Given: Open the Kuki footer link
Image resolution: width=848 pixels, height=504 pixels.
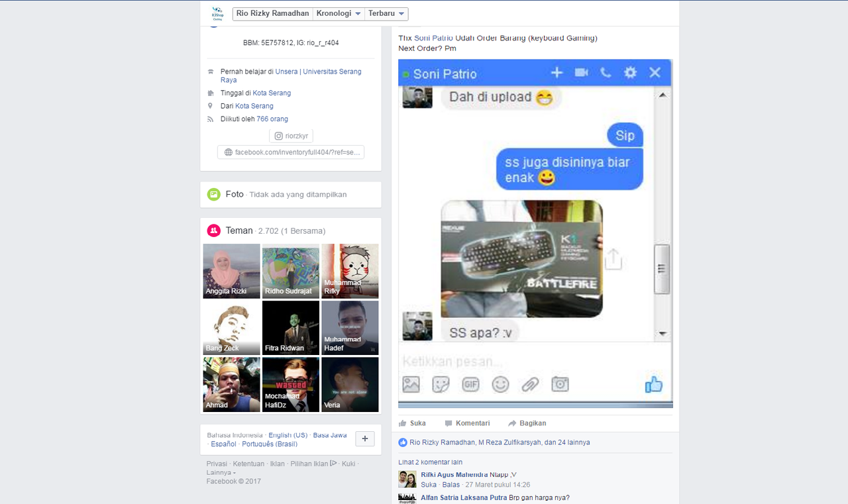Looking at the screenshot, I should pyautogui.click(x=348, y=464).
